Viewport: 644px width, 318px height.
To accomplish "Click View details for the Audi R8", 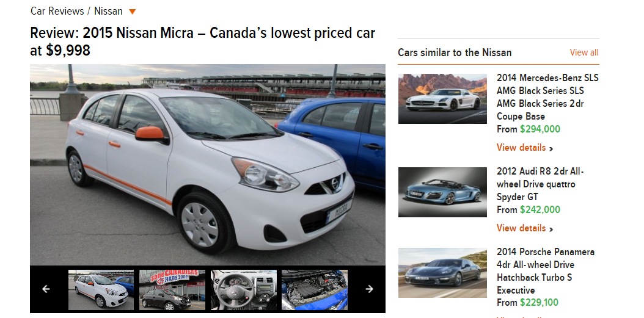I will point(521,228).
